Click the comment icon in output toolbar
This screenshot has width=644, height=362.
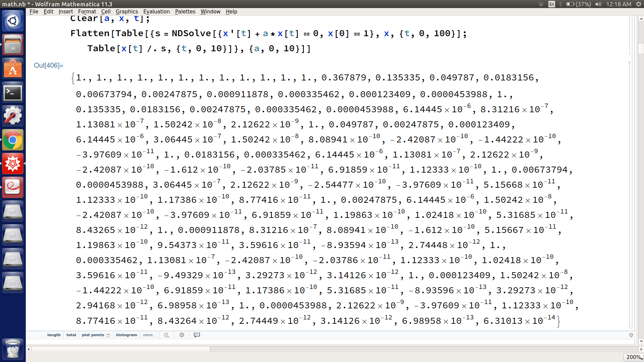196,335
